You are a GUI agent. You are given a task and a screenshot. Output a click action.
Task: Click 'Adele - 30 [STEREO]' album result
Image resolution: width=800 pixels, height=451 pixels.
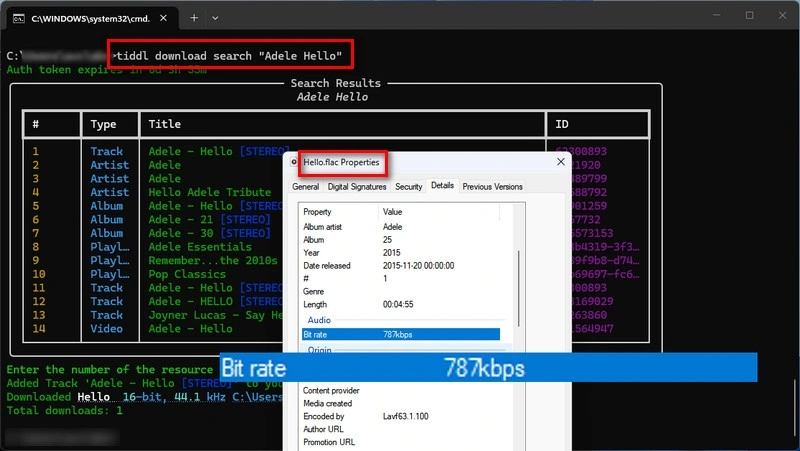(x=209, y=233)
